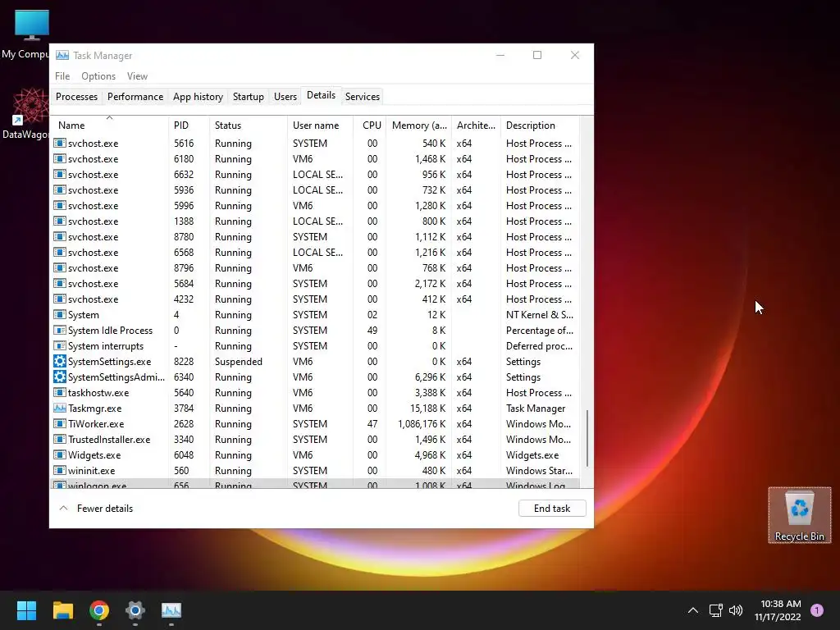Switch to the Services tab

[362, 97]
